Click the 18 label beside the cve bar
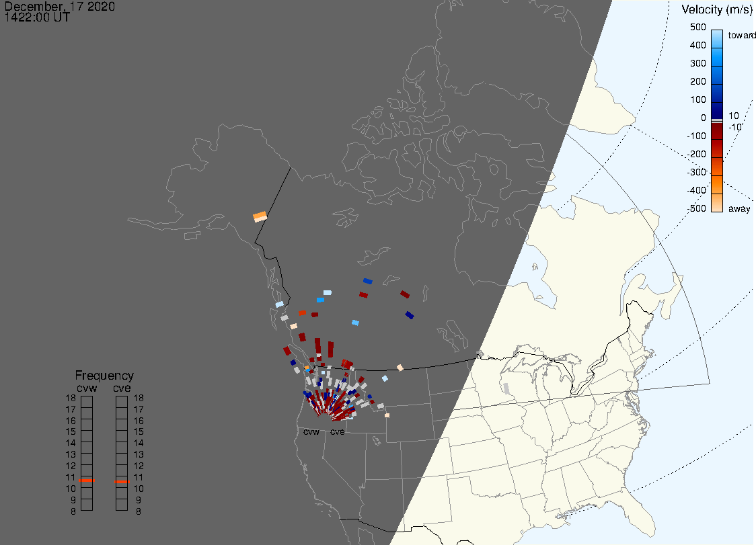Viewport: 756px width, 545px height. (139, 398)
